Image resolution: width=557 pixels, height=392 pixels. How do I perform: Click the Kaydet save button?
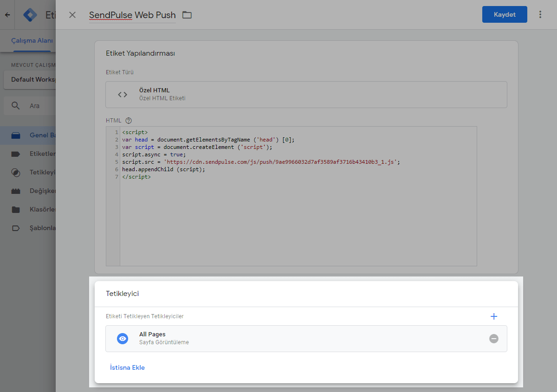click(x=505, y=14)
